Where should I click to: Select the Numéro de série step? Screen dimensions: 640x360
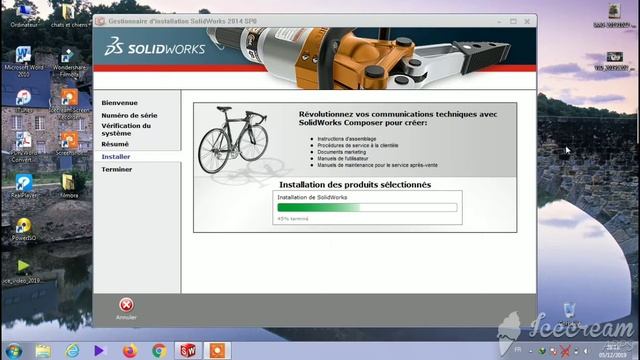tap(129, 116)
